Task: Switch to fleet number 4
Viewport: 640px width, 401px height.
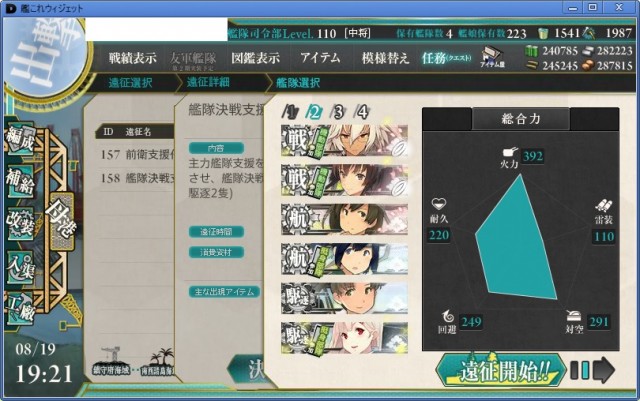Action: click(362, 111)
